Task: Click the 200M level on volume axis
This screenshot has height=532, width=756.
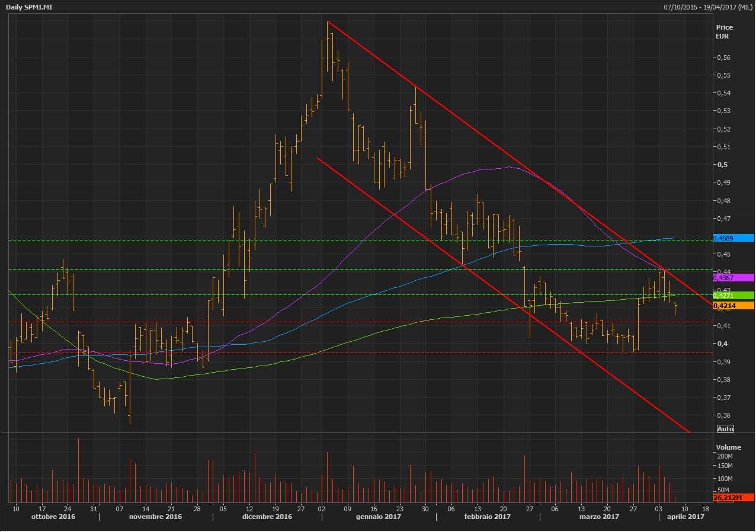Action: 725,457
